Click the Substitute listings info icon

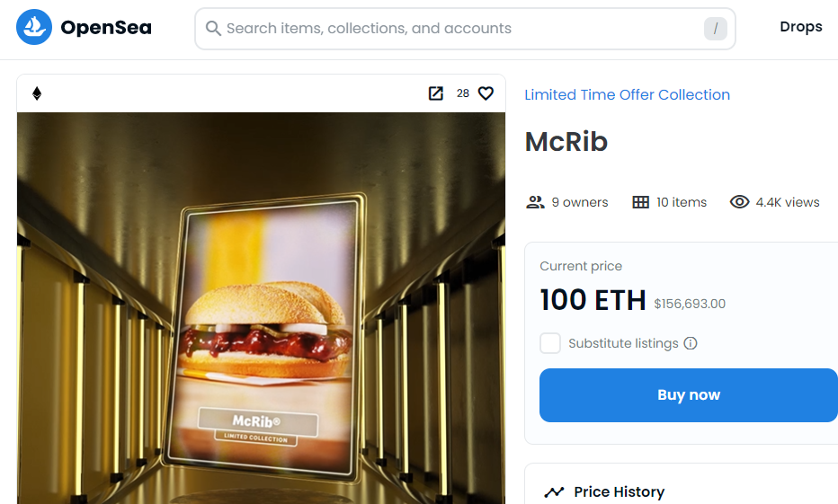coord(691,343)
